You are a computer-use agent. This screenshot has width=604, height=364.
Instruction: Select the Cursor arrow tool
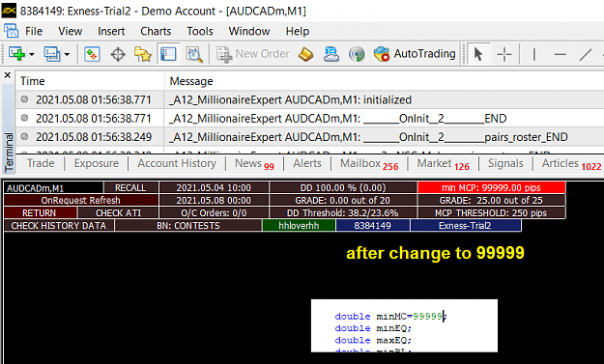click(478, 54)
